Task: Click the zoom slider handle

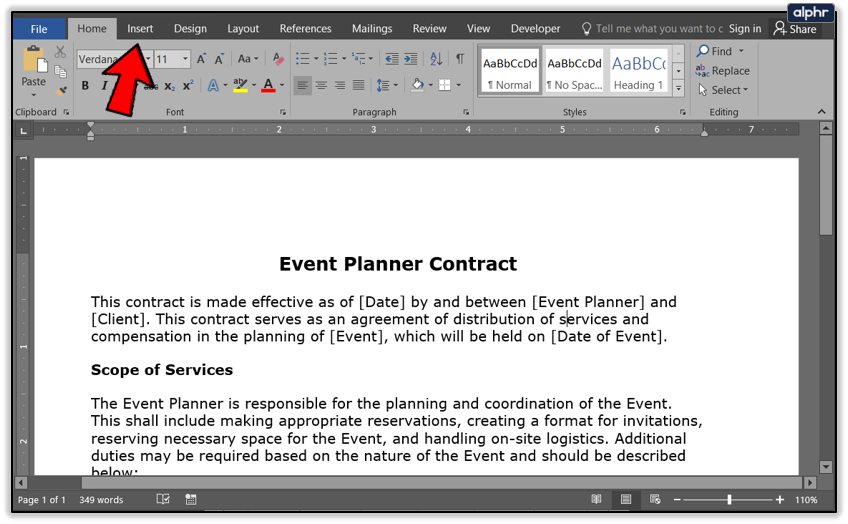Action: point(729,500)
